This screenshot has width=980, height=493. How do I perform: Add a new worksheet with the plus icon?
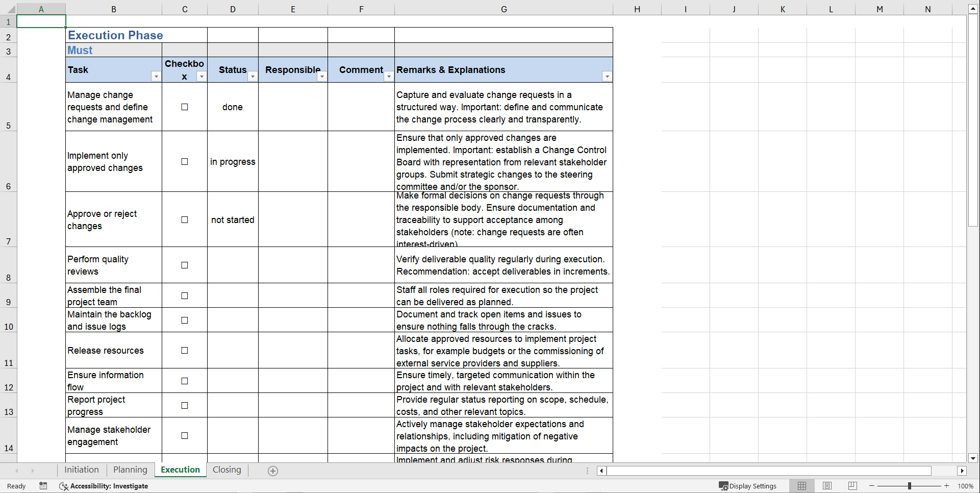pyautogui.click(x=273, y=471)
